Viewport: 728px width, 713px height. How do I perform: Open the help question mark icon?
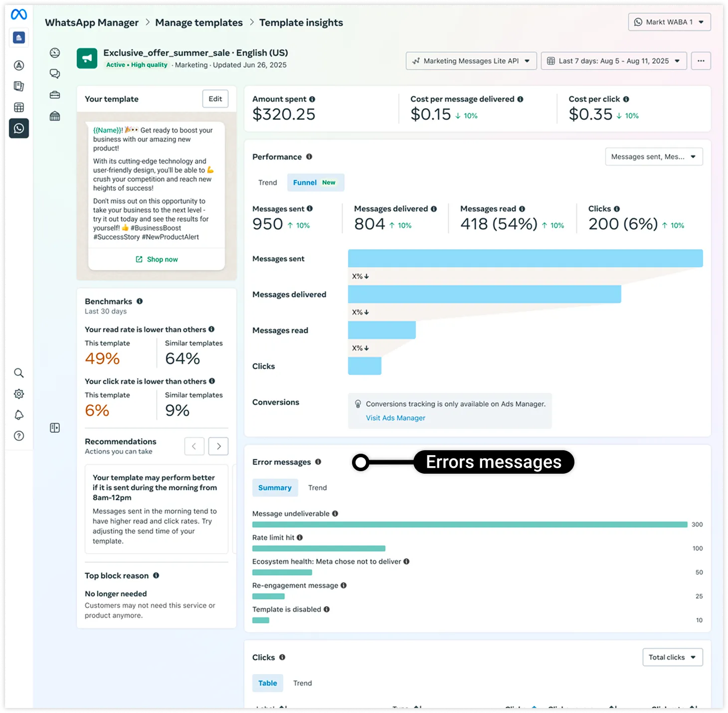tap(19, 436)
